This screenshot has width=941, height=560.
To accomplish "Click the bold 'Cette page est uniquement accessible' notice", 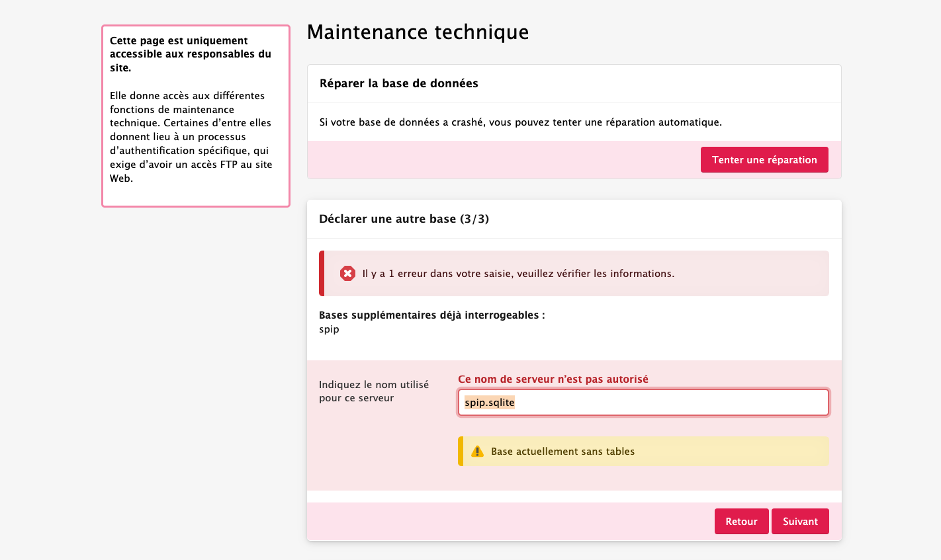I will point(191,54).
